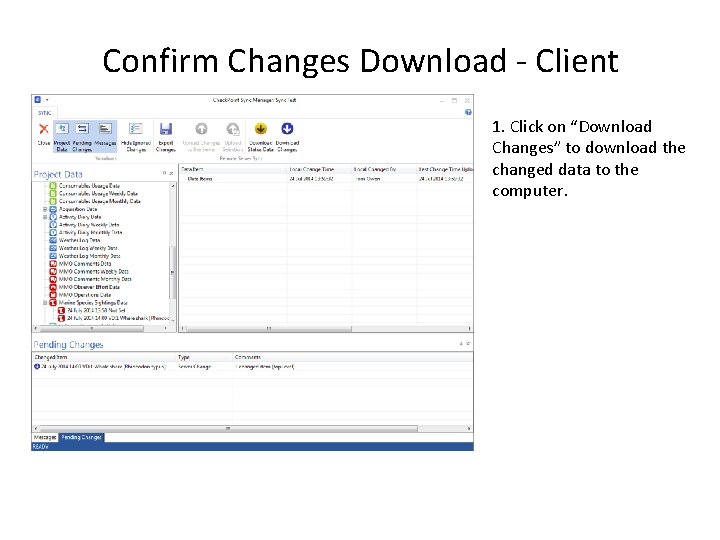
Task: Open the quick access dropdown arrow in title bar
Action: tap(47, 100)
